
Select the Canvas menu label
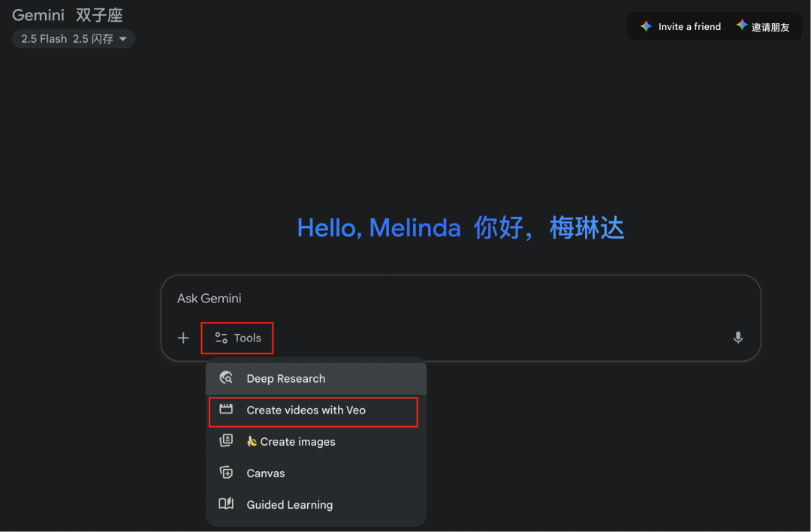[x=266, y=473]
